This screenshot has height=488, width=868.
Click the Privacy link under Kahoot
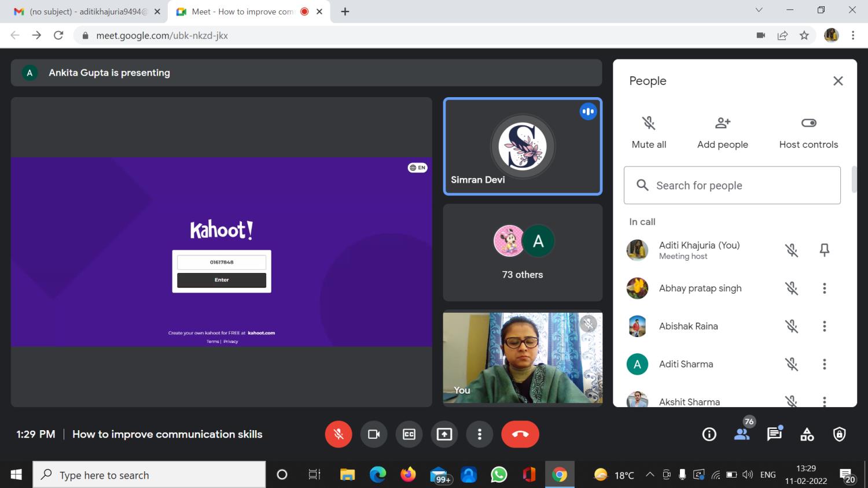[x=231, y=342]
